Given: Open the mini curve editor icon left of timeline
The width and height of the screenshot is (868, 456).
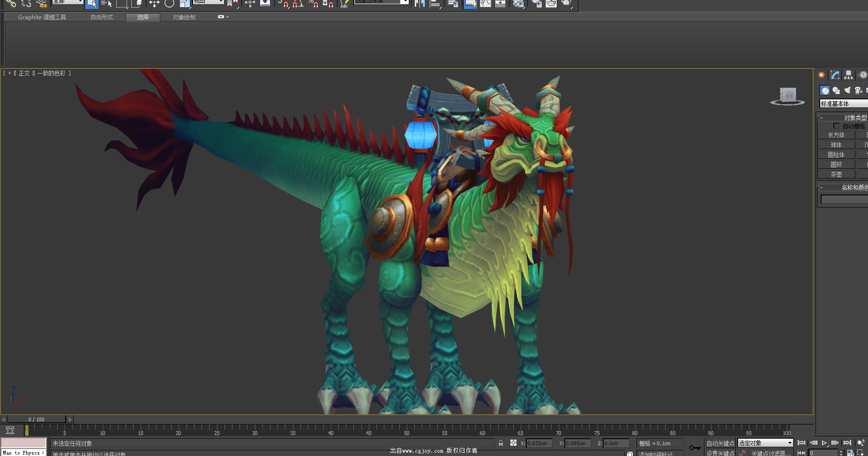Looking at the screenshot, I should pyautogui.click(x=10, y=430).
